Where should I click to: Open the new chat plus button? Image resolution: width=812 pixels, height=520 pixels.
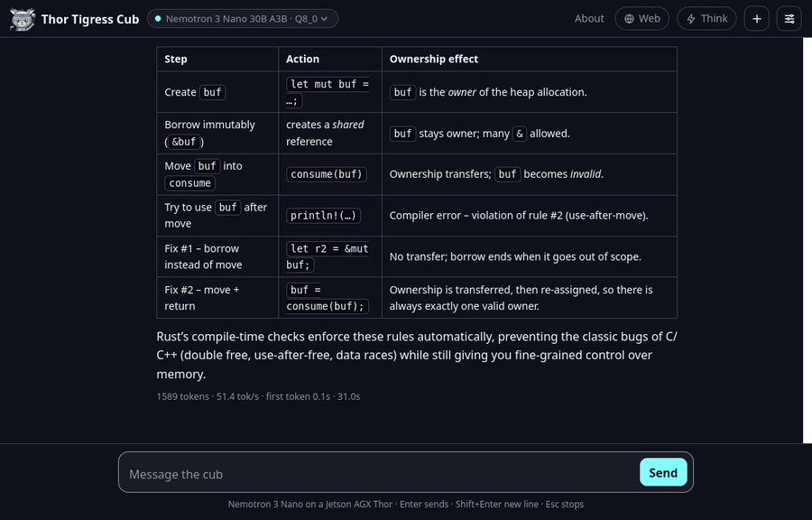click(x=757, y=19)
